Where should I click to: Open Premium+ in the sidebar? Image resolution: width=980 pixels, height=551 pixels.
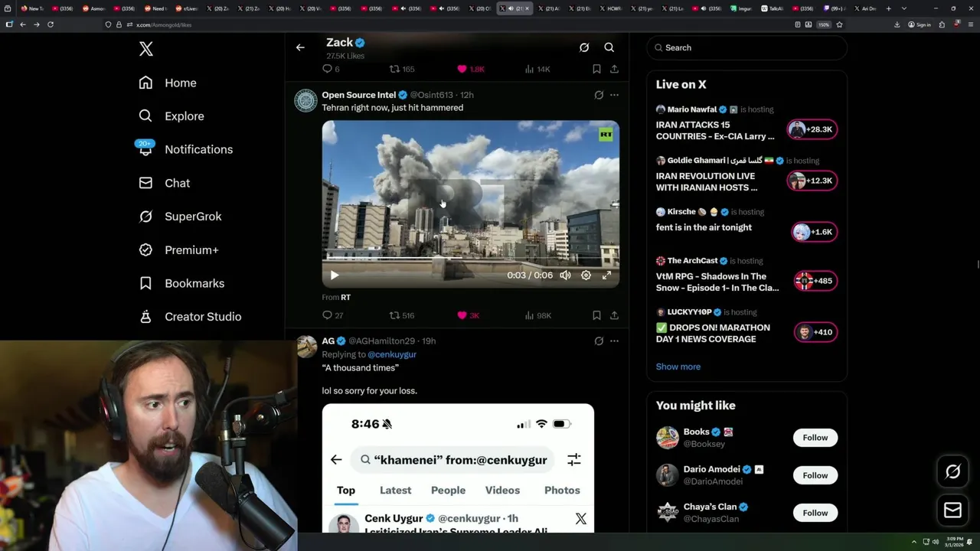pos(178,250)
